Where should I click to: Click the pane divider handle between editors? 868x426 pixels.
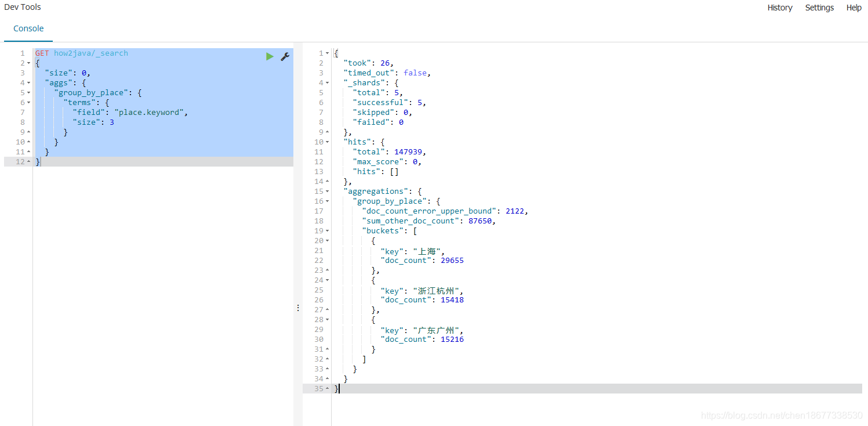pyautogui.click(x=298, y=308)
